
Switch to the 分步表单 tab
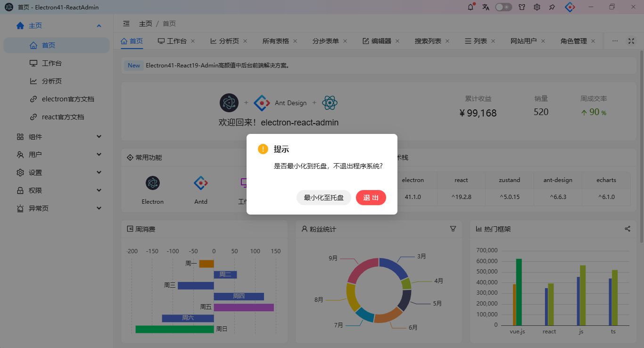click(326, 41)
